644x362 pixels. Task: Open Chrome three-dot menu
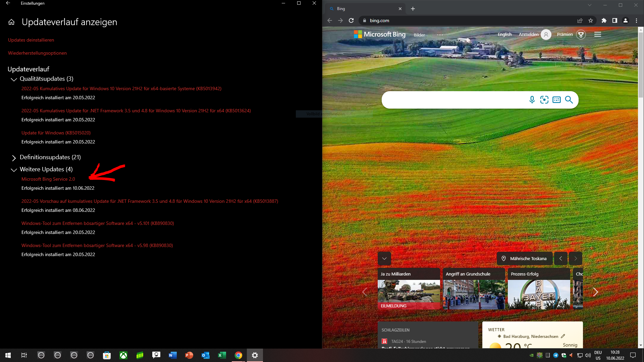(636, 20)
